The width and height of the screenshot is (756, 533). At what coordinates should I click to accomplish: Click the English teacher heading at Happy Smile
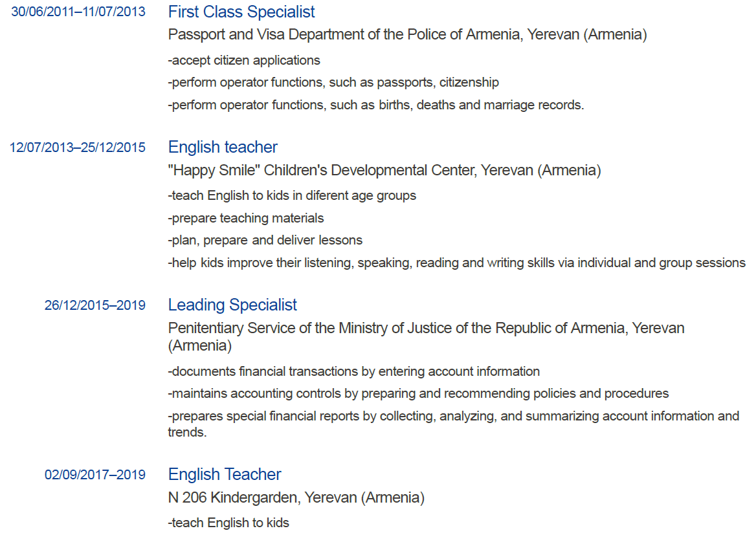pos(222,147)
